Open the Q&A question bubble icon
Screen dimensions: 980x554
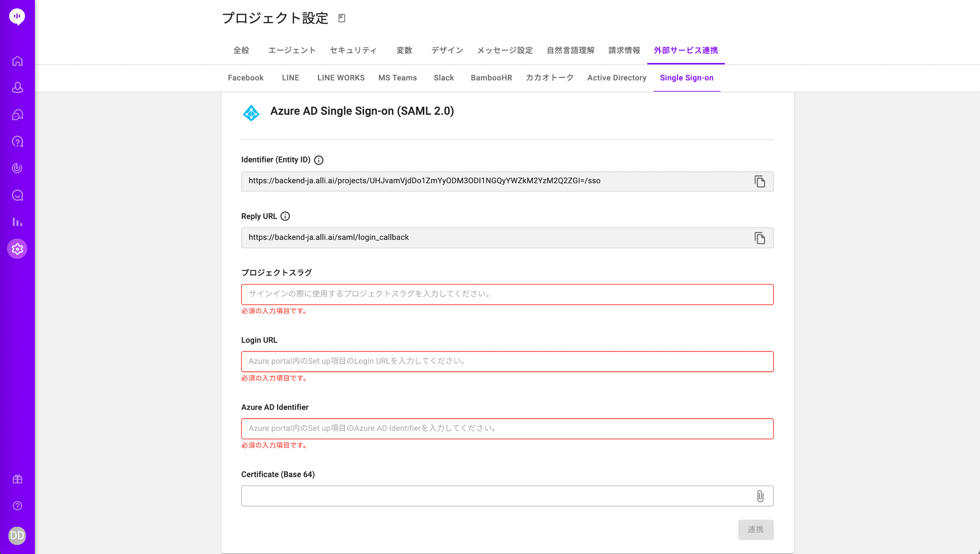(x=17, y=142)
